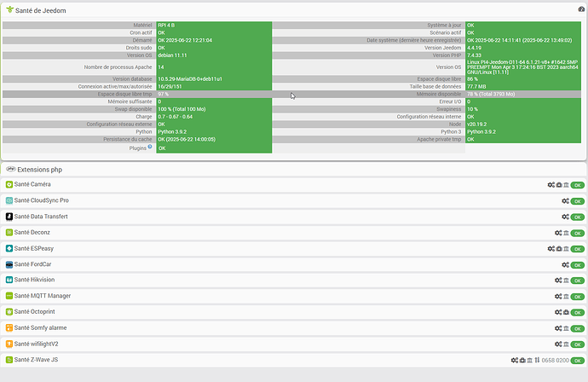The height and width of the screenshot is (382, 588).
Task: Click the '4.4.19' Version Jeedom value
Action: 474,48
